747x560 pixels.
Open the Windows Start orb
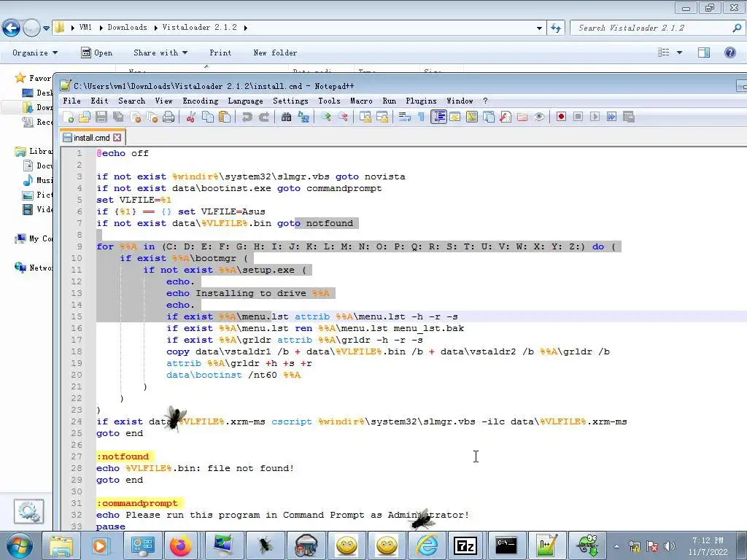coord(20,545)
